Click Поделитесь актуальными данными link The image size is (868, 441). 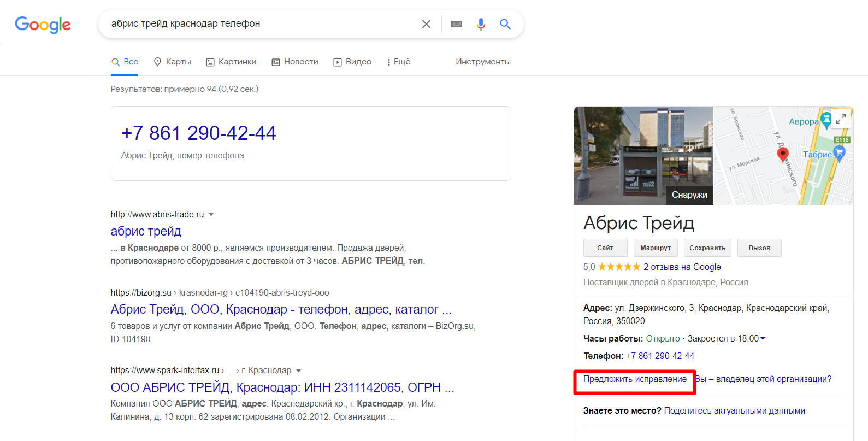coord(735,410)
